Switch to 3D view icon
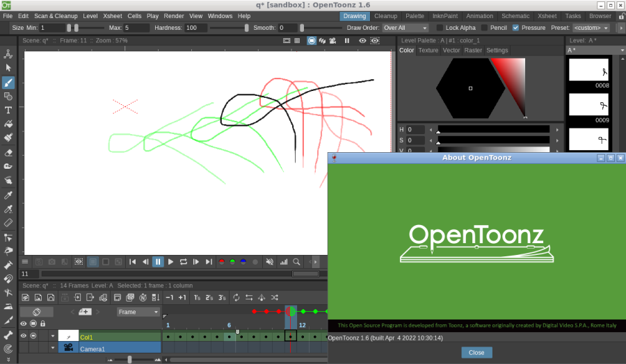 (322, 41)
